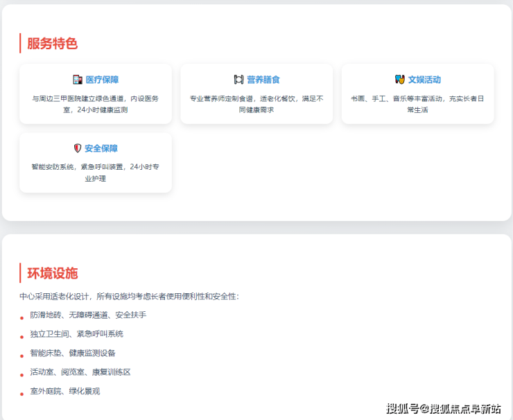513x420 pixels.
Task: Click the nutrition icon beside 营养膳食
Action: 239,80
